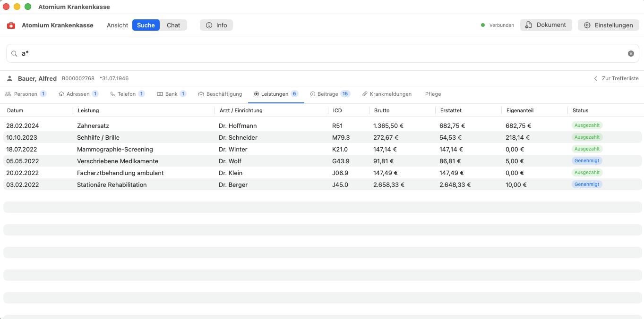Click the Verbunden connection status

point(498,25)
